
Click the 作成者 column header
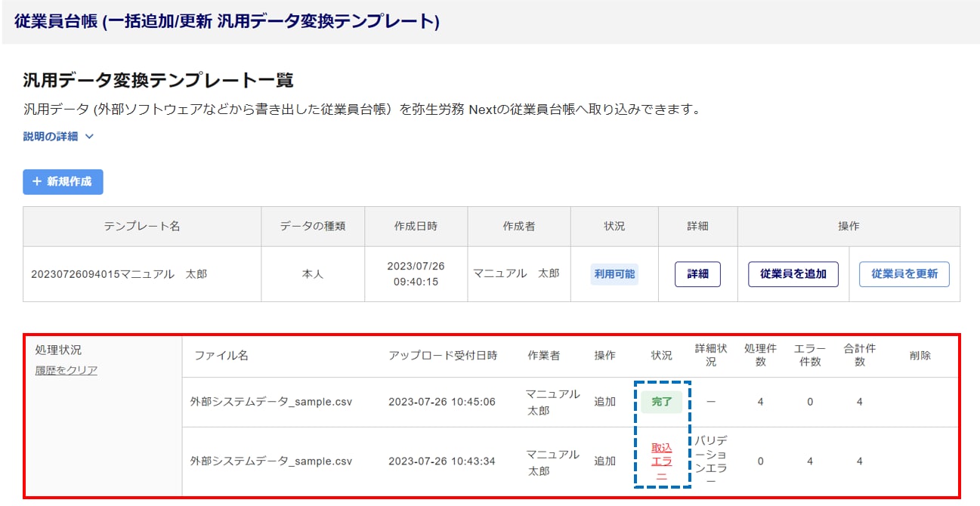(519, 227)
